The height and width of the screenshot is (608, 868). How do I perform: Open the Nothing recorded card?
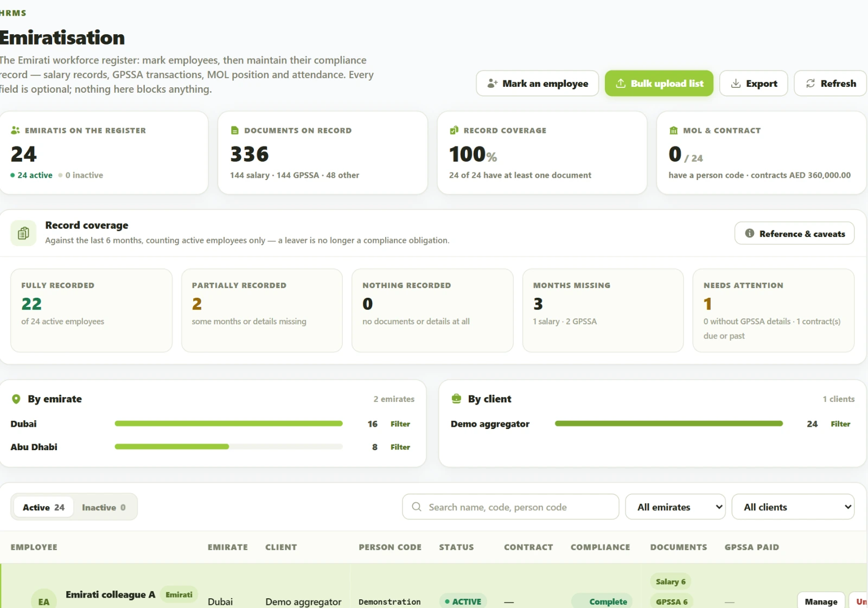point(432,310)
